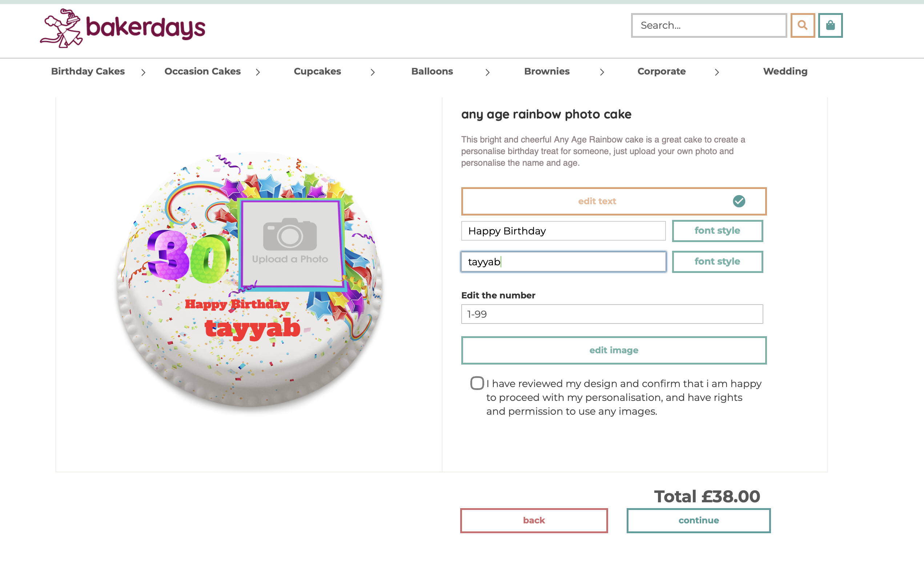The image size is (924, 575).
Task: Expand the Birthday Cakes chevron
Action: coord(143,72)
